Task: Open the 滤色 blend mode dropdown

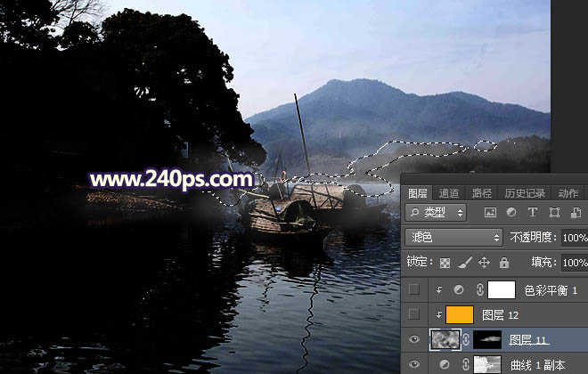Action: (x=454, y=237)
